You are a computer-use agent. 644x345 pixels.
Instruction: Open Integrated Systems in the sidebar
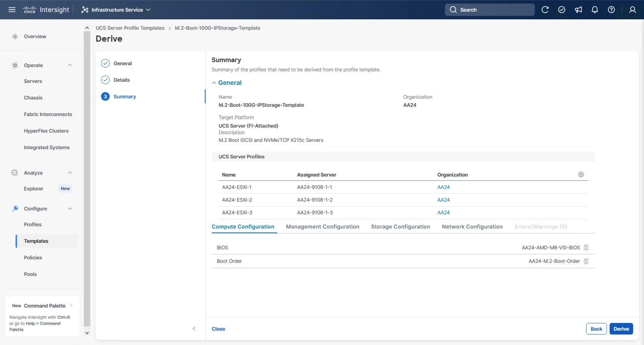47,148
